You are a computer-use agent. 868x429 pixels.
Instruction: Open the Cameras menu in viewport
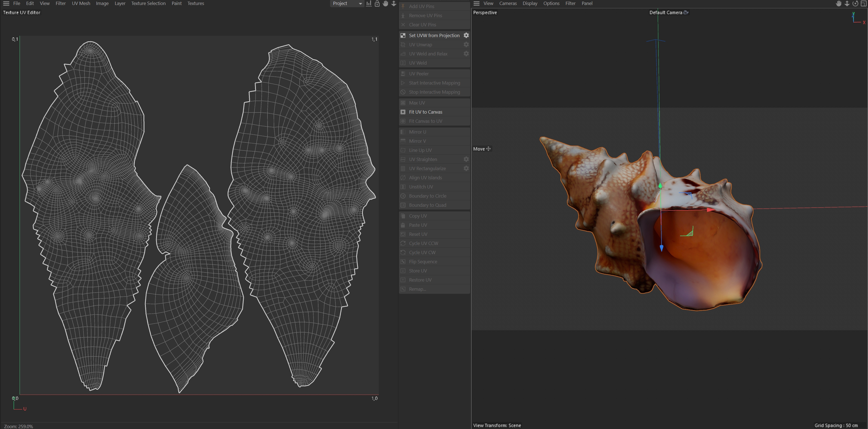pos(508,3)
